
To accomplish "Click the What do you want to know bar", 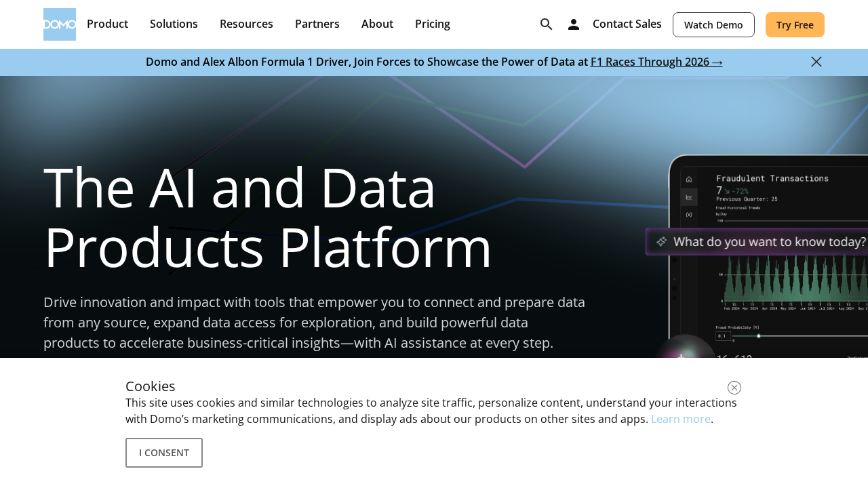I will [756, 241].
